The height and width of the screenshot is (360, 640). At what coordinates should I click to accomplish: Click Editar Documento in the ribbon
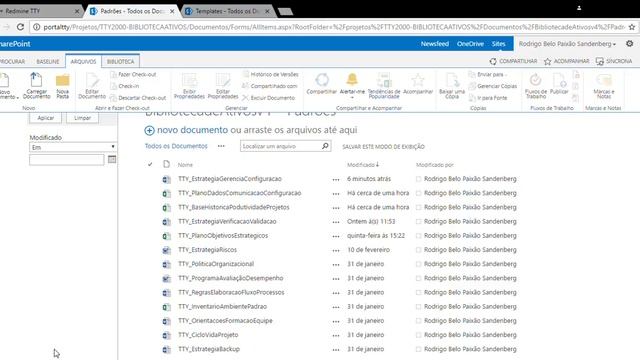[92, 86]
